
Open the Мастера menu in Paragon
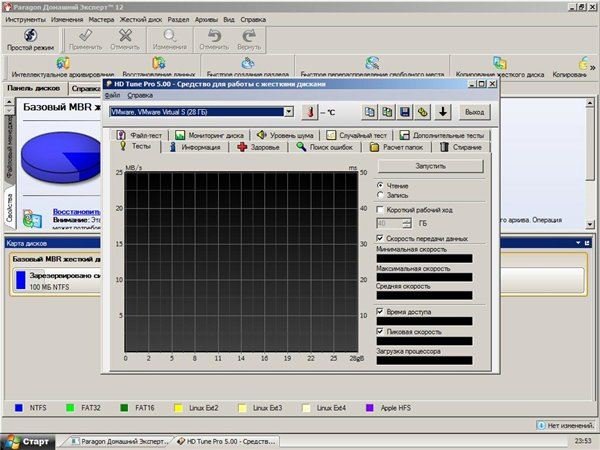tap(101, 20)
